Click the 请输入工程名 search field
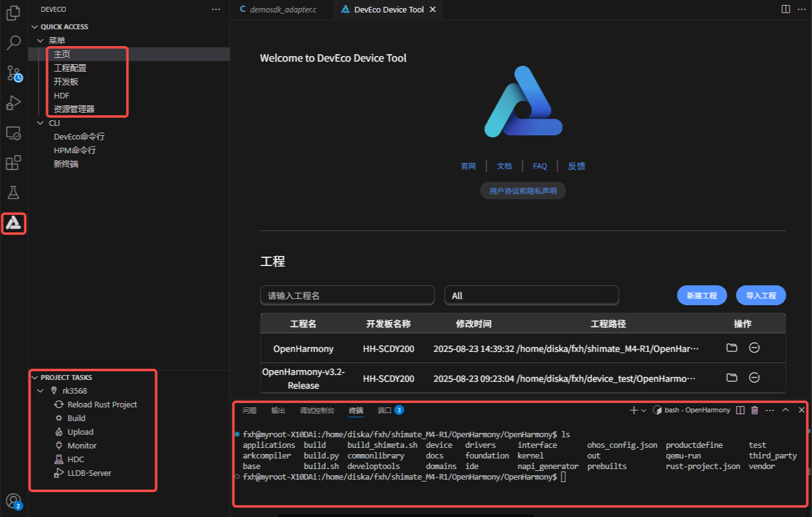 (x=347, y=295)
